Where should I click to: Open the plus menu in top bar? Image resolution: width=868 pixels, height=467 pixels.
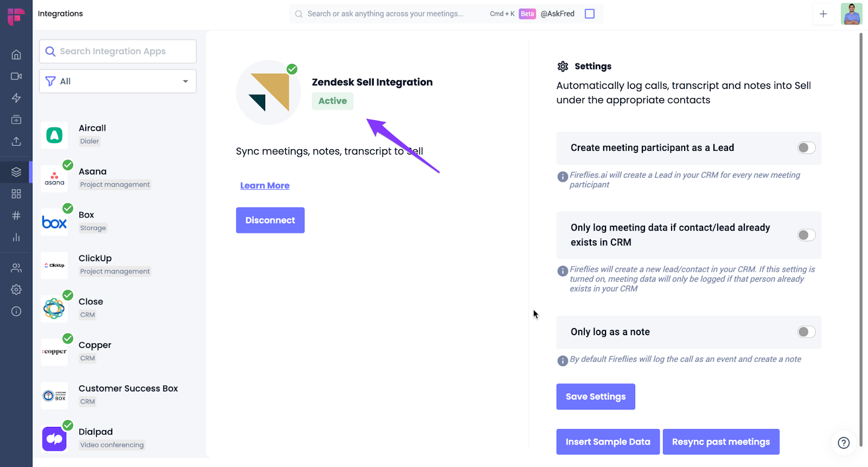[x=823, y=14]
